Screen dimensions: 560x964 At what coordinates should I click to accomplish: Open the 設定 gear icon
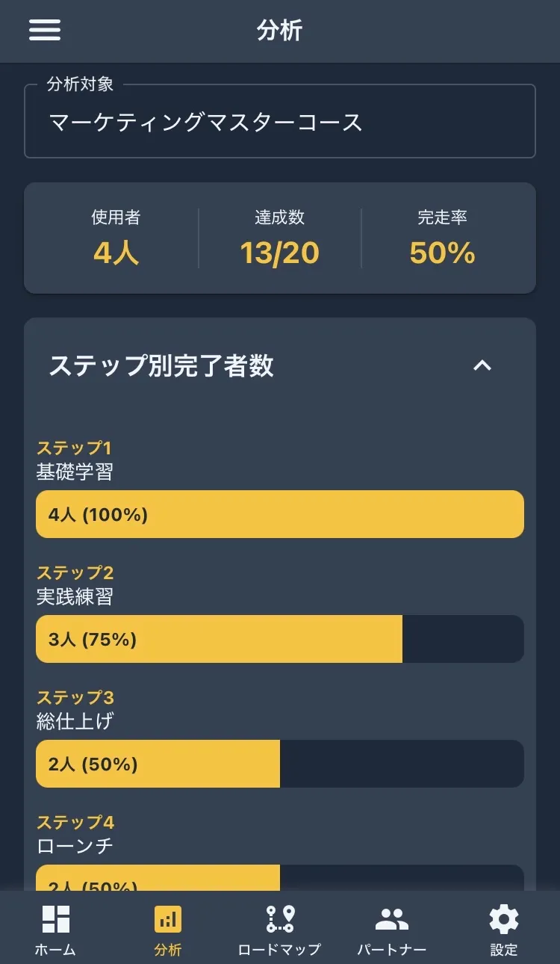click(503, 918)
